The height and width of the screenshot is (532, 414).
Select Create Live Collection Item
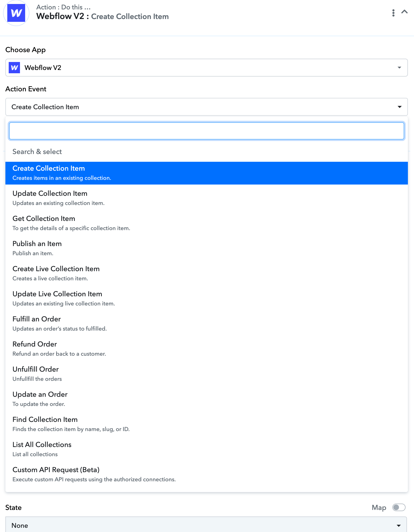click(x=207, y=273)
